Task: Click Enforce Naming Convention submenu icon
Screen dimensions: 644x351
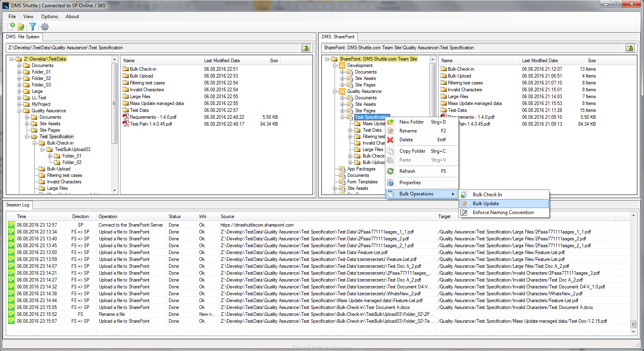Action: click(464, 212)
